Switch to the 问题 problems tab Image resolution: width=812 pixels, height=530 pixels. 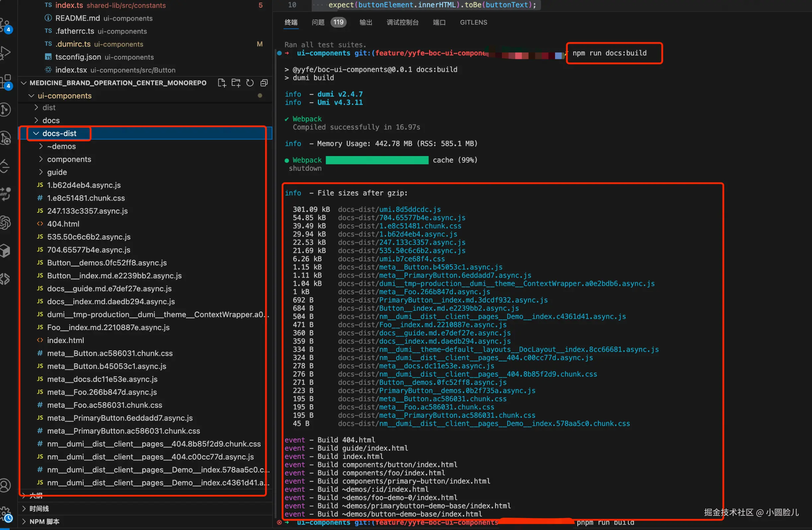[x=318, y=22]
